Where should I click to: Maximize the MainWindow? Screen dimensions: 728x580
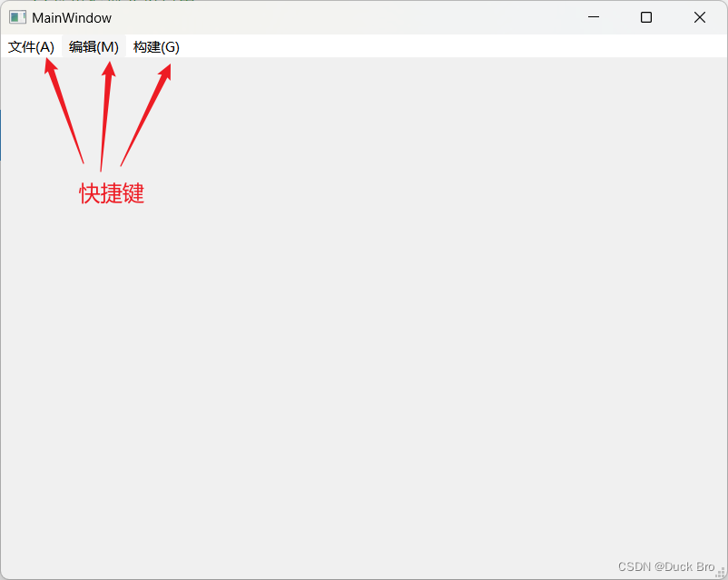645,17
